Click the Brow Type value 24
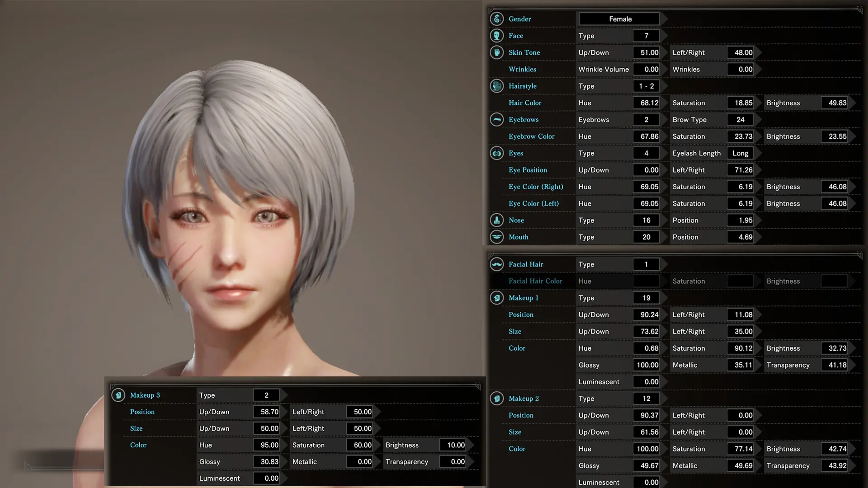This screenshot has width=868, height=488. [x=740, y=119]
